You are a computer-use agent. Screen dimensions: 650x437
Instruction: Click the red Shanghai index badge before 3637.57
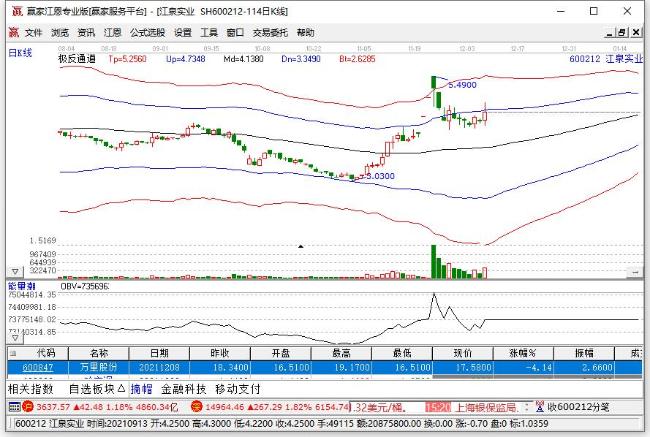click(28, 407)
